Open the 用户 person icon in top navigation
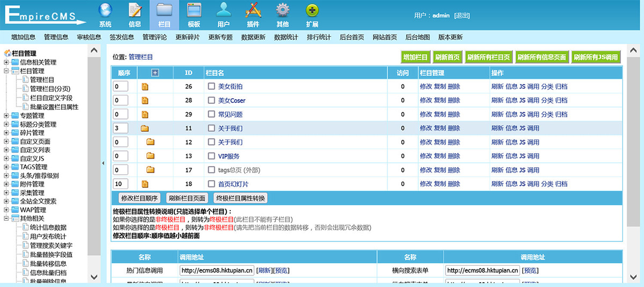Screen dimensions: 644x287 [x=223, y=10]
